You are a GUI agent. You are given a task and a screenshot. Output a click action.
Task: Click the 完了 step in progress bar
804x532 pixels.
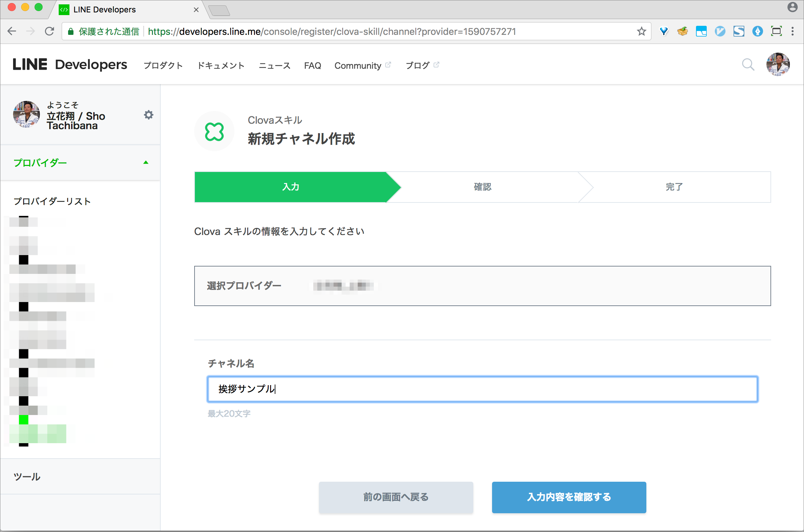point(674,187)
